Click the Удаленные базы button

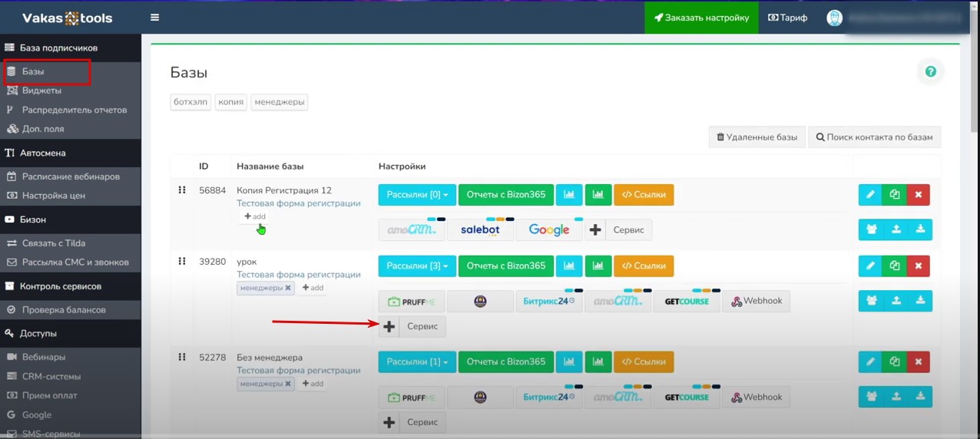click(x=757, y=137)
